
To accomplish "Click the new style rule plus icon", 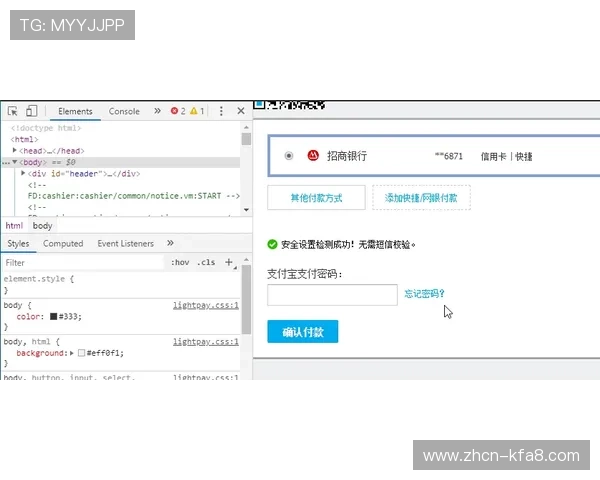I will [229, 262].
